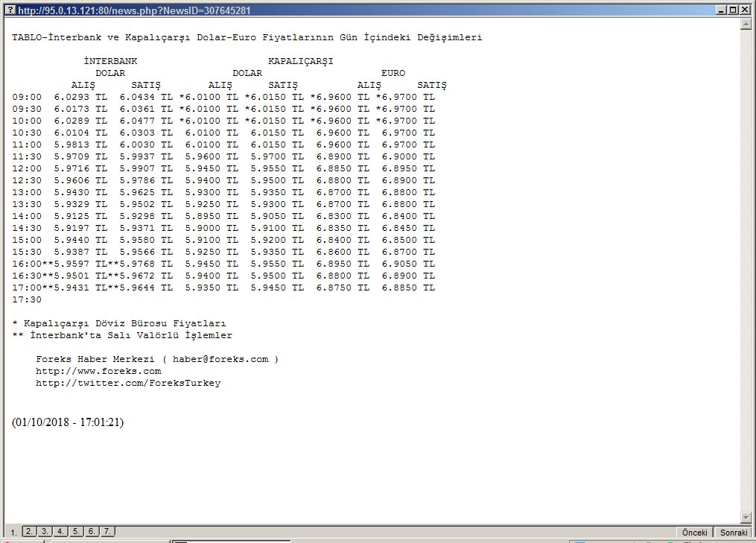Click the scrollbar up arrow
Viewport: 756px width, 543px height.
coord(746,23)
